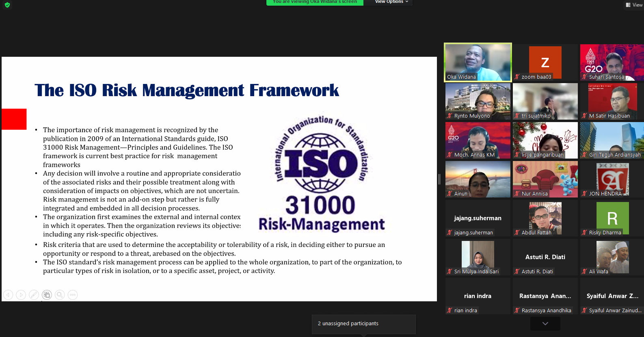Click Rastansya Anandhika's muted microphone icon

[517, 310]
